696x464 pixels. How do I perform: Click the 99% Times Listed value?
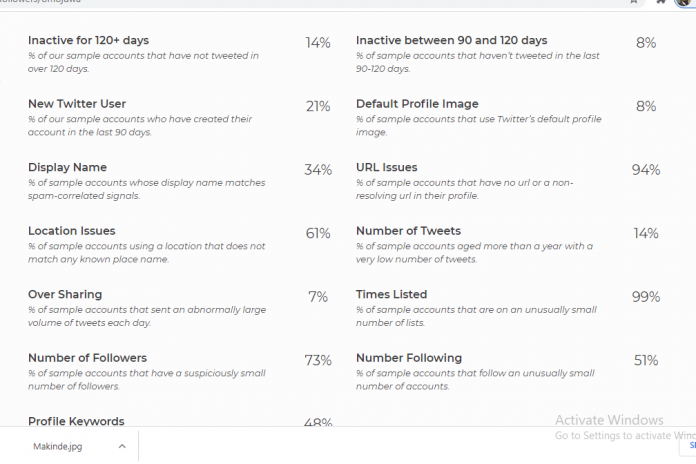point(645,297)
